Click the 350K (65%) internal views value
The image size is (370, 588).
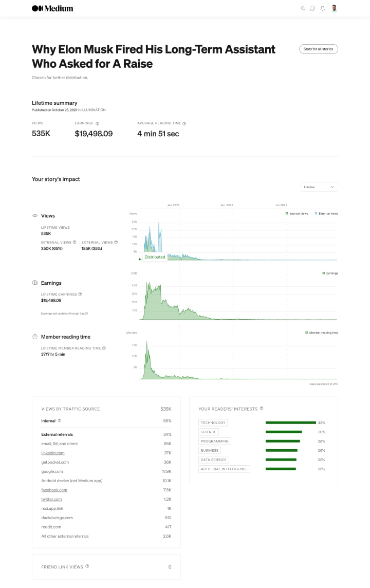coord(52,248)
